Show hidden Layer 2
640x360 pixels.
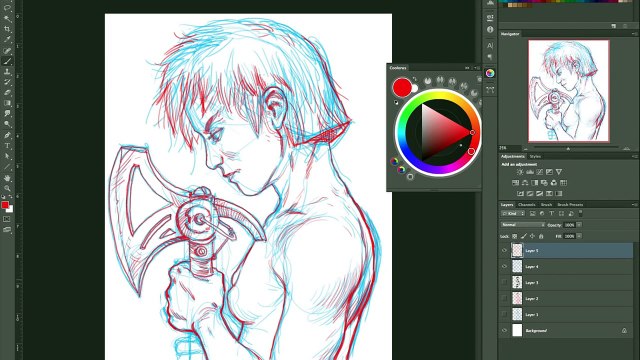504,298
